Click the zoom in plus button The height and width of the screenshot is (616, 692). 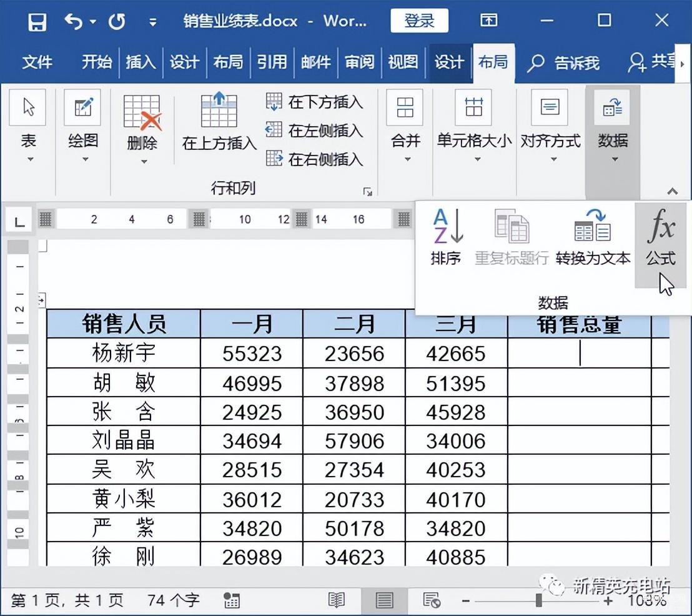(x=608, y=601)
